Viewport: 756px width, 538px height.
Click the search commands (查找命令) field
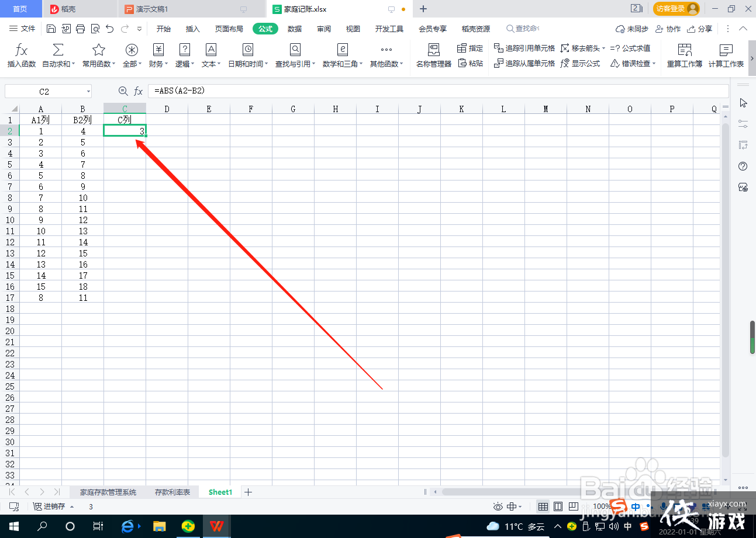523,29
